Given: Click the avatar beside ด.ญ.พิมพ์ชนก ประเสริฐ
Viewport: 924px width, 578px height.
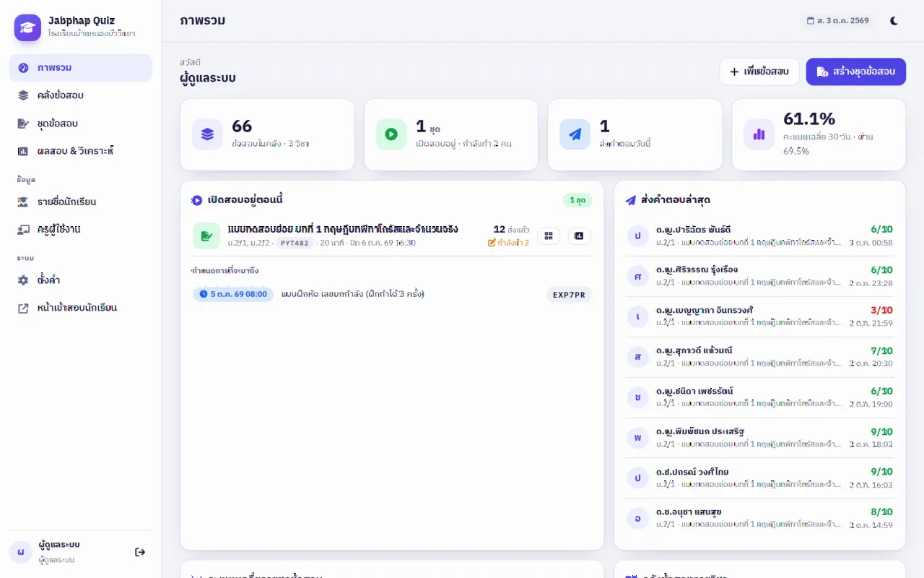Looking at the screenshot, I should [637, 438].
